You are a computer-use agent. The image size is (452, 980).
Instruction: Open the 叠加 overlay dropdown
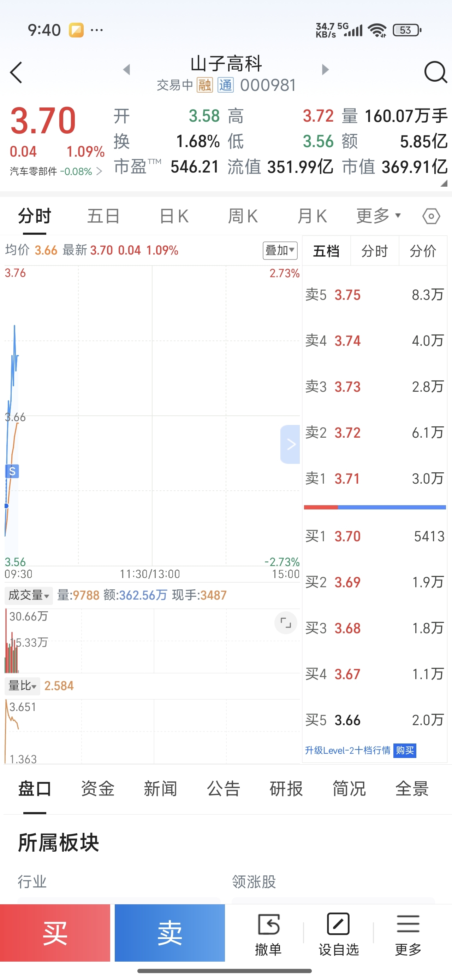280,250
